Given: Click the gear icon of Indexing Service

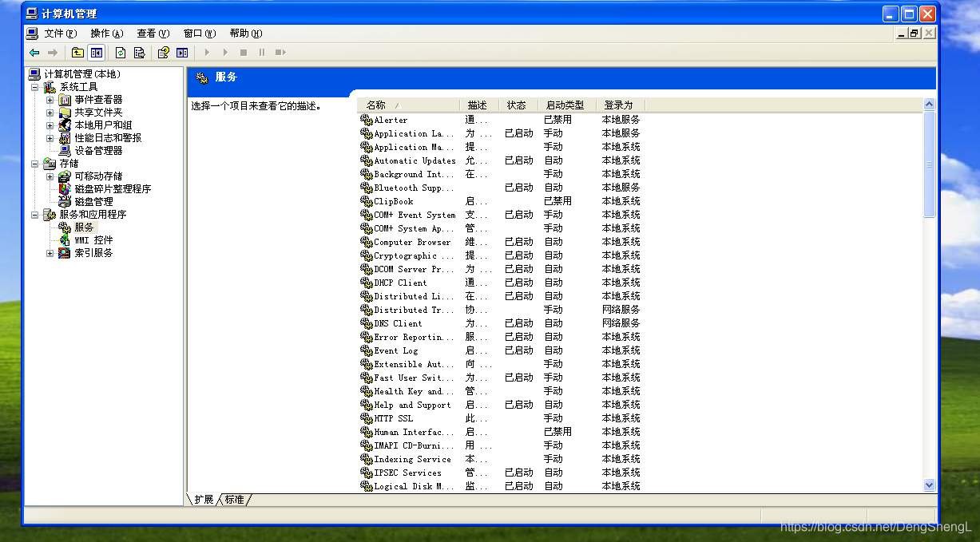Looking at the screenshot, I should tap(367, 459).
